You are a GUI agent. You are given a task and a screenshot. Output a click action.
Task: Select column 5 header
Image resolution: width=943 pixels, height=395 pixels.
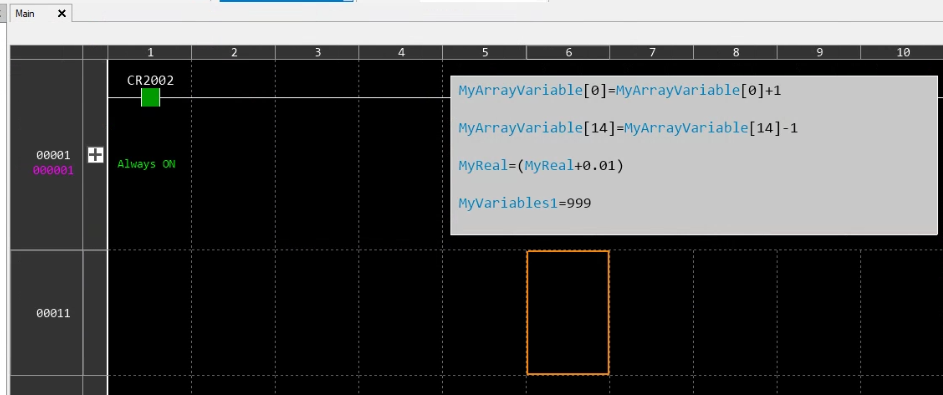(485, 53)
